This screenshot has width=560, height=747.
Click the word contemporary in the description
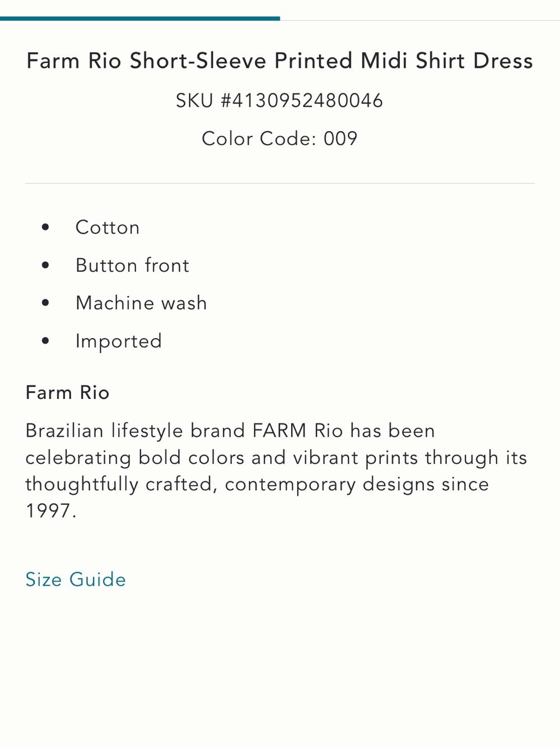[290, 485]
